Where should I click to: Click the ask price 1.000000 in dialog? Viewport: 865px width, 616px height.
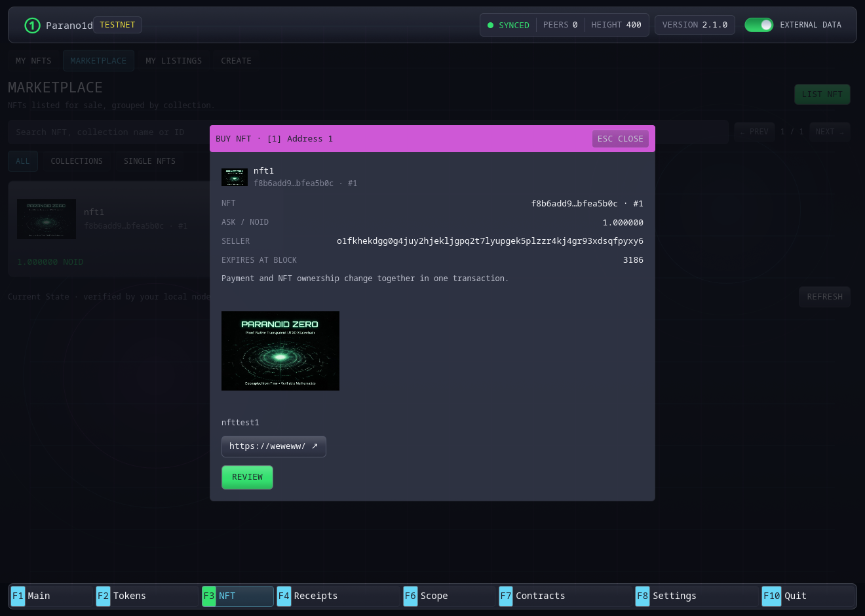(623, 223)
